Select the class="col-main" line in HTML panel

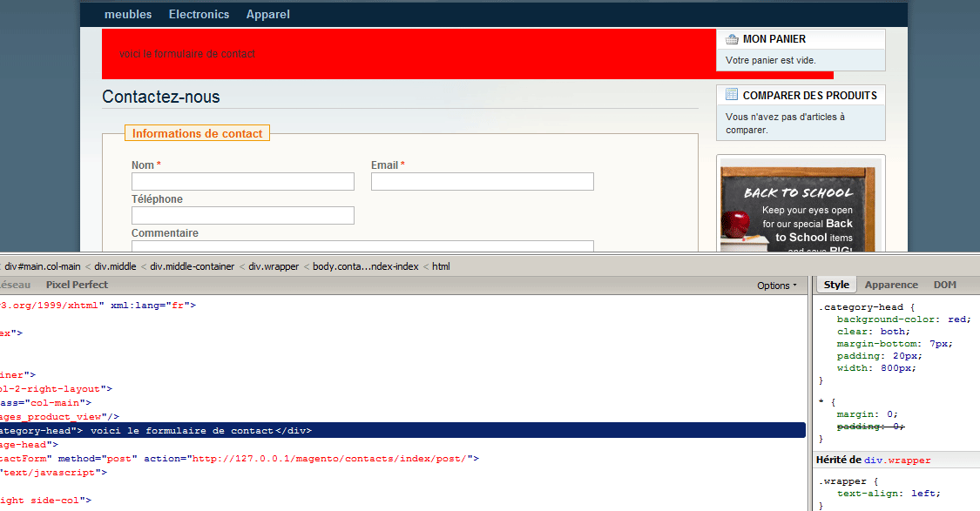tap(45, 403)
